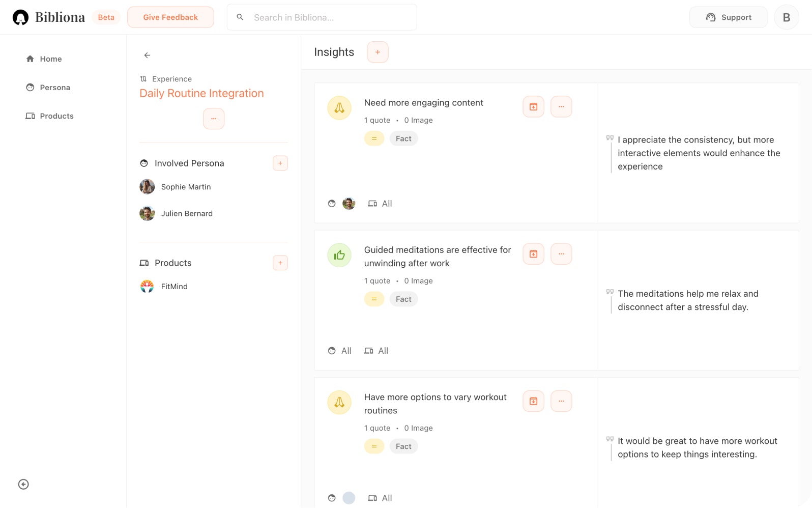The width and height of the screenshot is (812, 508).
Task: Click the Fact tag on engaging content insight
Action: click(403, 138)
